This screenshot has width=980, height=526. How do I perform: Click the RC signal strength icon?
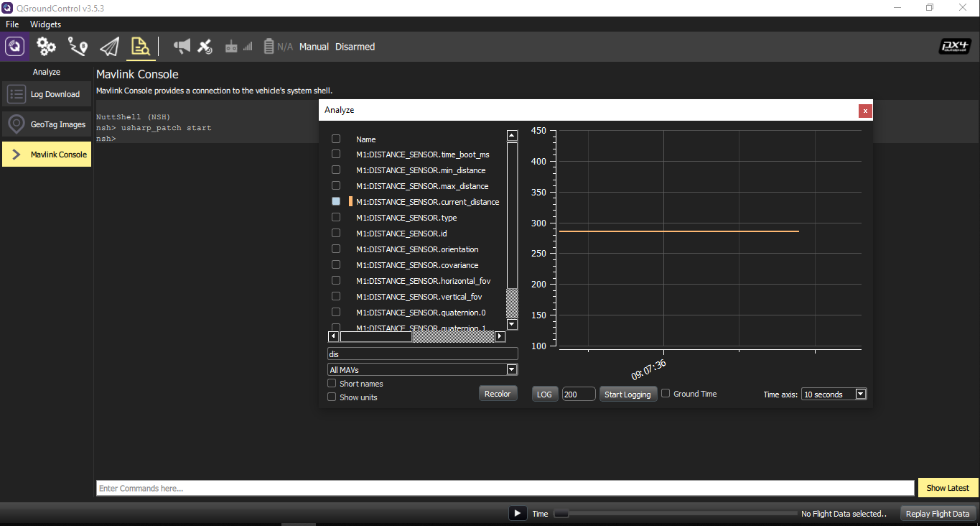238,47
